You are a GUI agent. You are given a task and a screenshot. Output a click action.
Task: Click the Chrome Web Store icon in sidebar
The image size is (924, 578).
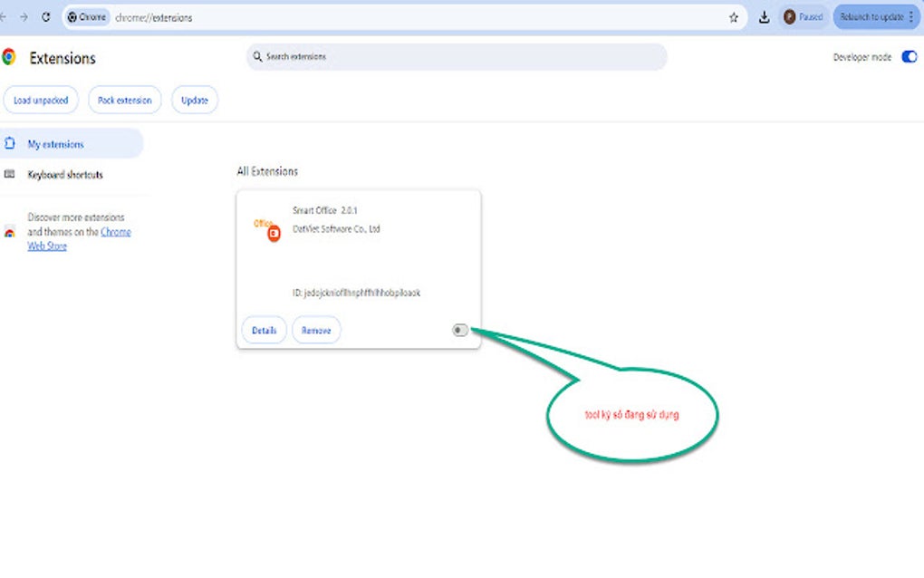point(10,232)
